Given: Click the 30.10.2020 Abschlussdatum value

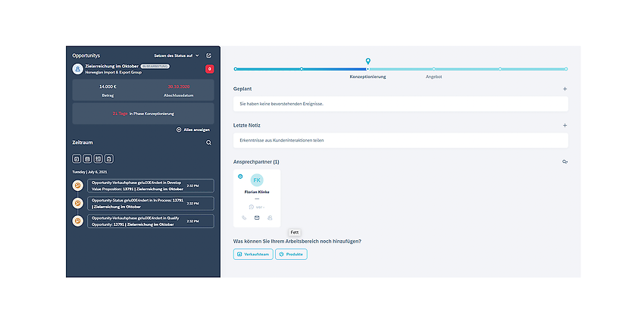Looking at the screenshot, I should [x=179, y=86].
